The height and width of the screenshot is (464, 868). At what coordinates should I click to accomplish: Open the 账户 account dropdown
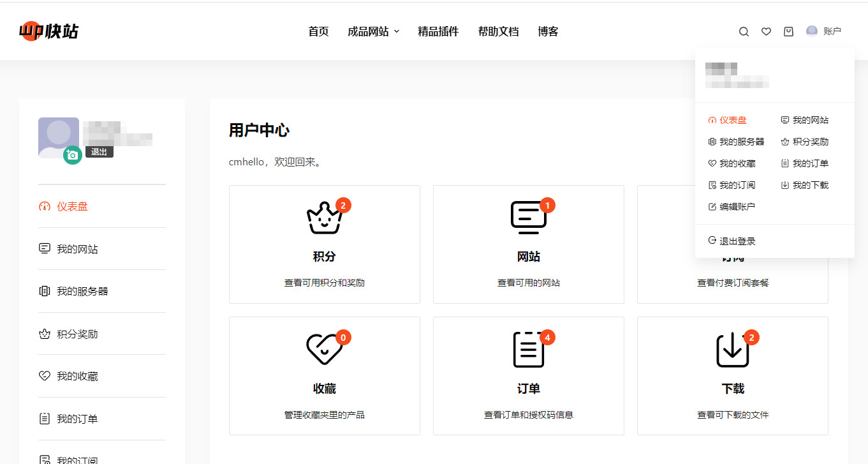(824, 31)
